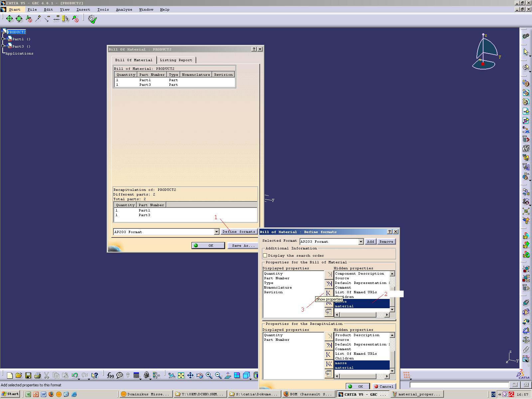The image size is (532, 399).
Task: Click the Cut scissors icon
Action: tap(47, 375)
